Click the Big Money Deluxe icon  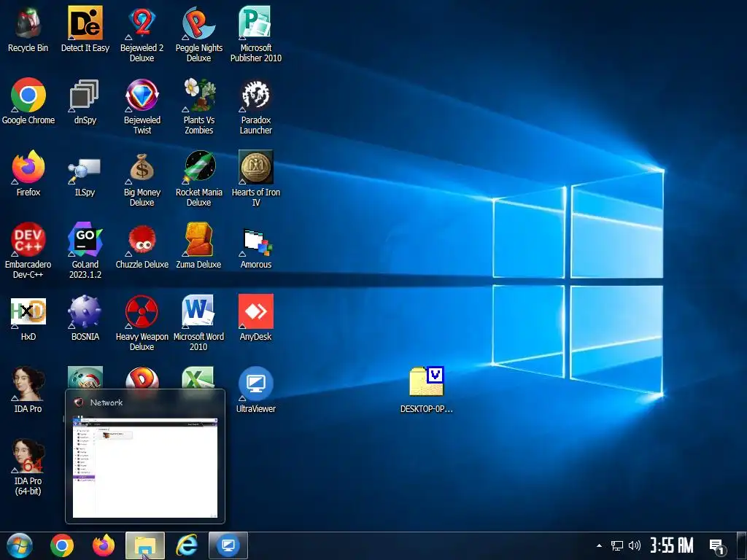click(x=142, y=179)
